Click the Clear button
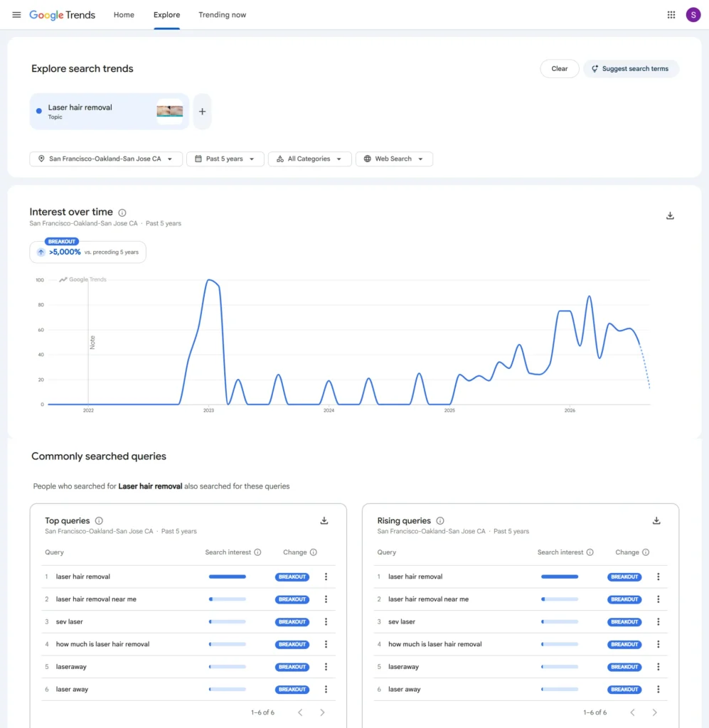This screenshot has height=728, width=709. pyautogui.click(x=560, y=69)
